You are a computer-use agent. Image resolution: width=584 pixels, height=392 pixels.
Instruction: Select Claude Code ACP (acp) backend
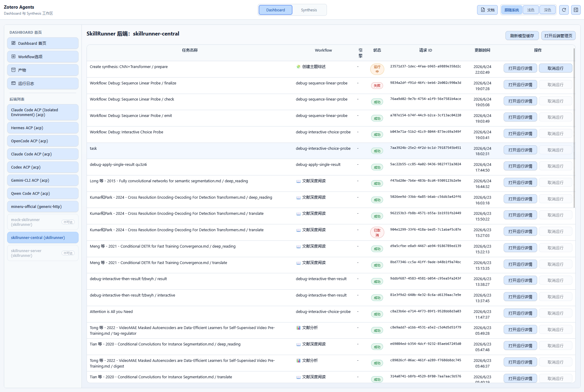(43, 154)
